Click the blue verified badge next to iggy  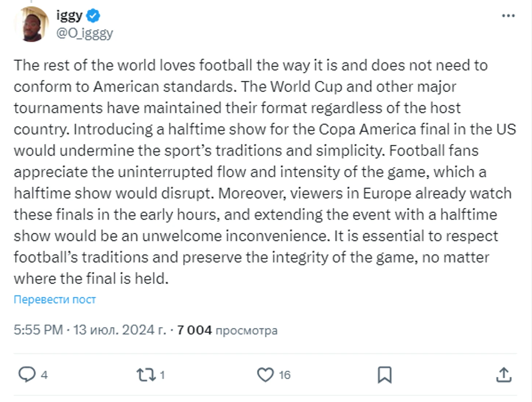coord(93,16)
